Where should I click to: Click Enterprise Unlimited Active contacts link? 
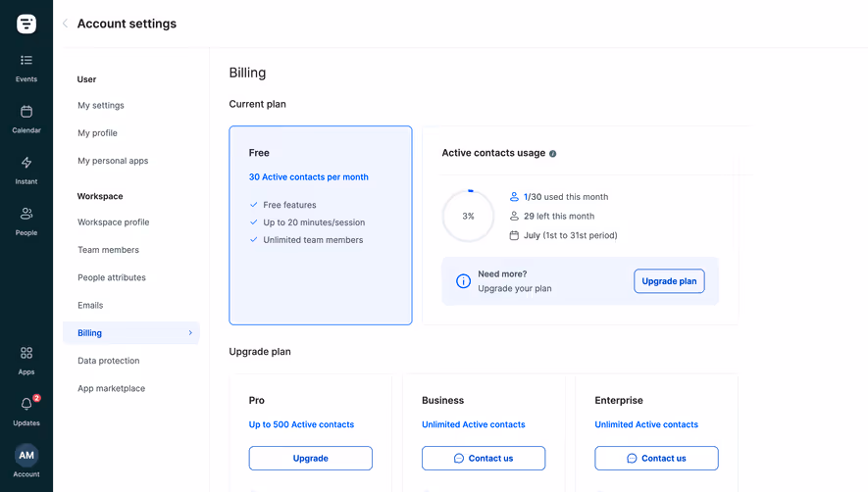click(x=646, y=424)
